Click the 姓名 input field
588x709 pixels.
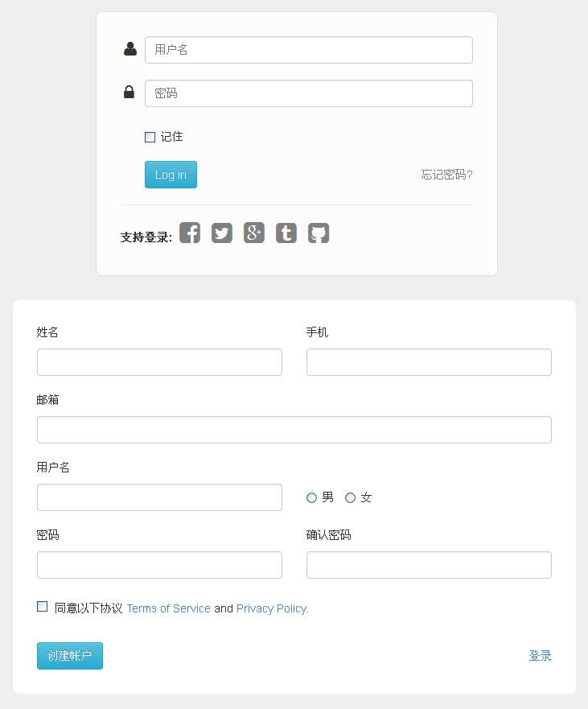(x=159, y=362)
